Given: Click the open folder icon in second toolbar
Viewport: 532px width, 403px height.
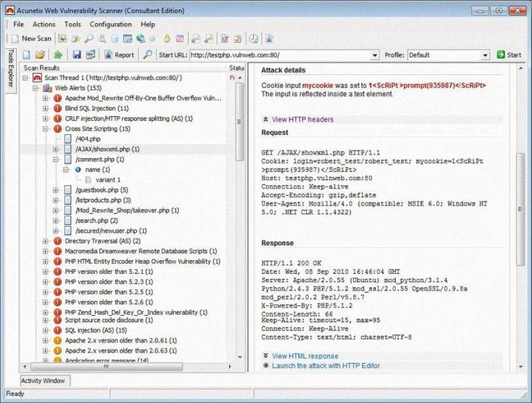Looking at the screenshot, I should tap(40, 55).
